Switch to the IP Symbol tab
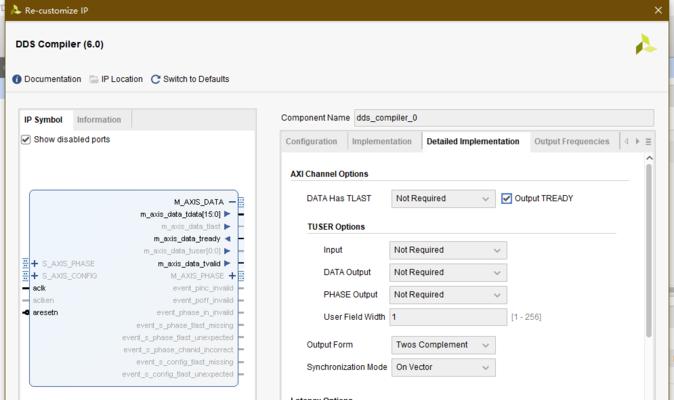The width and height of the screenshot is (674, 400). coord(43,120)
